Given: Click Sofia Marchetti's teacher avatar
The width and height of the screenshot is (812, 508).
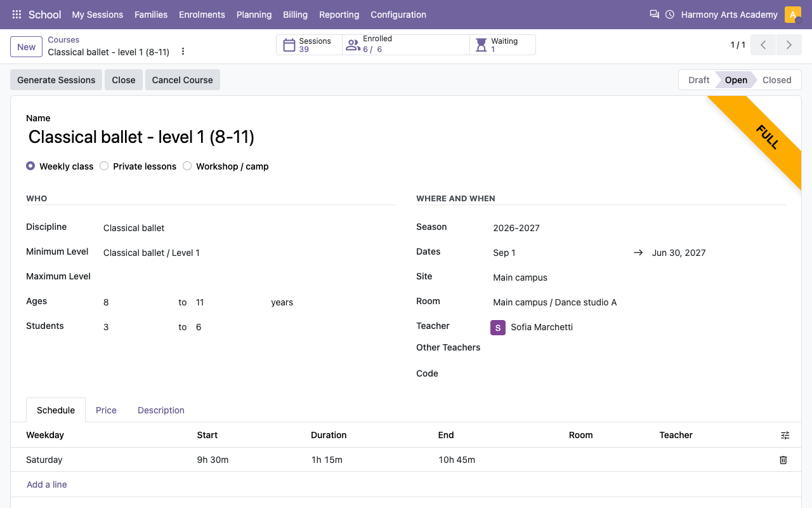Looking at the screenshot, I should pyautogui.click(x=498, y=327).
